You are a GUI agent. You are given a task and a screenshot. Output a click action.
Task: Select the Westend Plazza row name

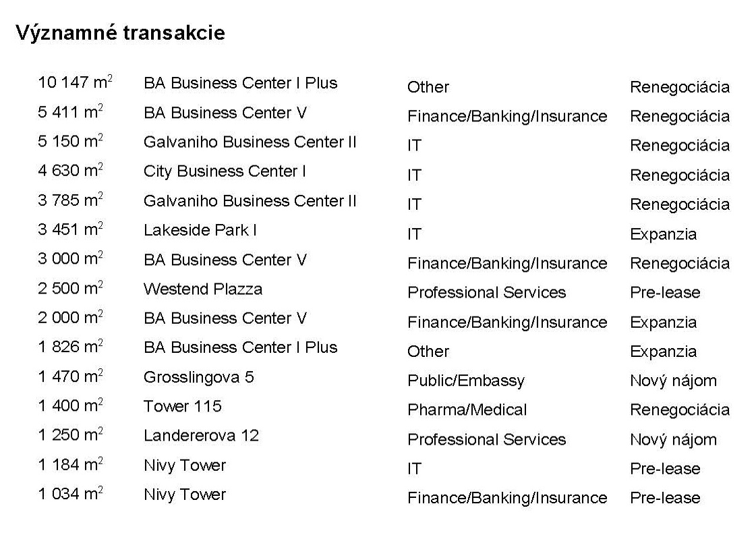point(203,289)
